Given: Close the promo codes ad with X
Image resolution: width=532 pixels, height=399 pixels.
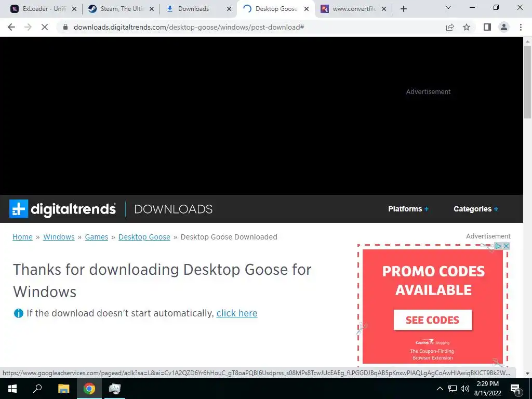Looking at the screenshot, I should 506,246.
